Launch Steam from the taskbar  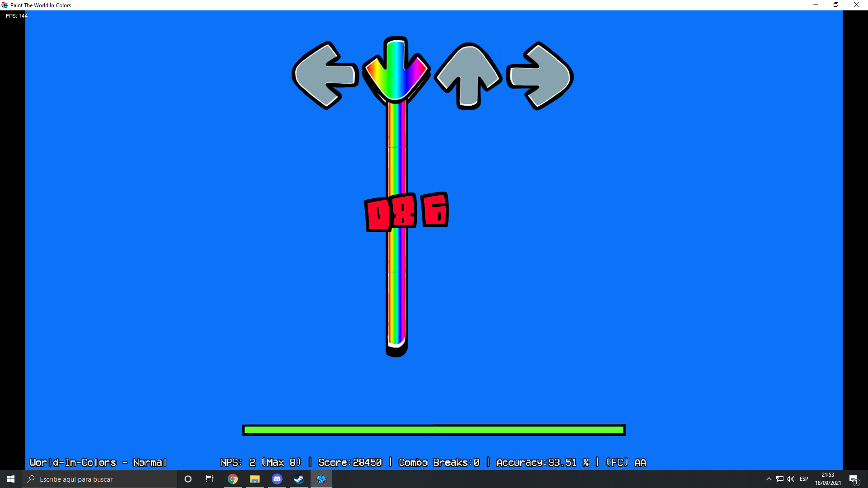point(299,479)
